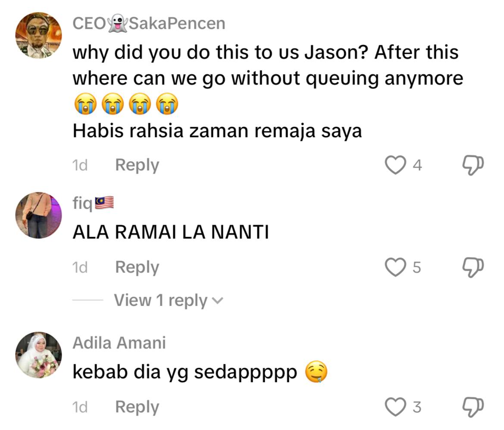
Task: Open Adila Amani's profile picture
Action: click(x=38, y=355)
